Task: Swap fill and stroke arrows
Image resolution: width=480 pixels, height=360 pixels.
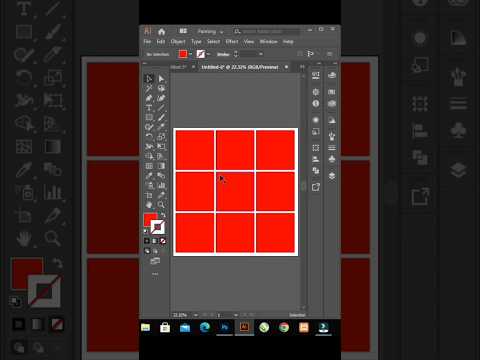Action: click(163, 215)
